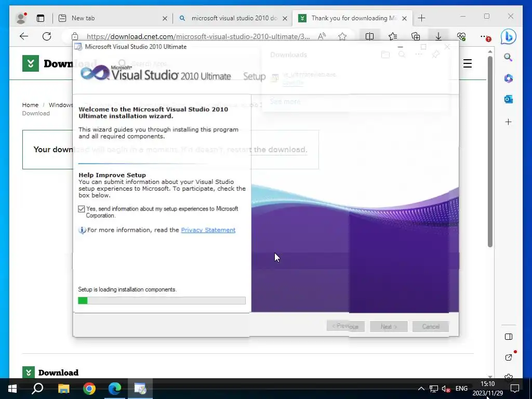This screenshot has height=399, width=532.
Task: Close the microsoft visual studio 2010 search tab
Action: (285, 18)
